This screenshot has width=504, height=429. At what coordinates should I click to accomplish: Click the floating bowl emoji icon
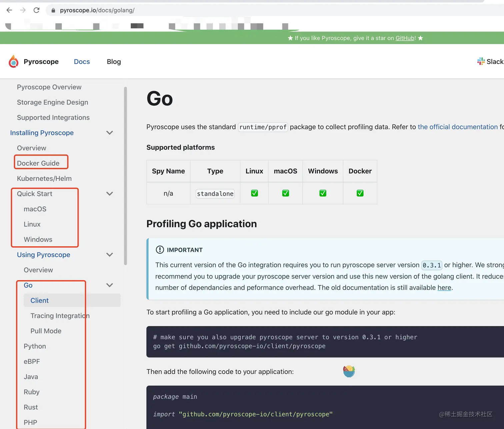point(349,371)
